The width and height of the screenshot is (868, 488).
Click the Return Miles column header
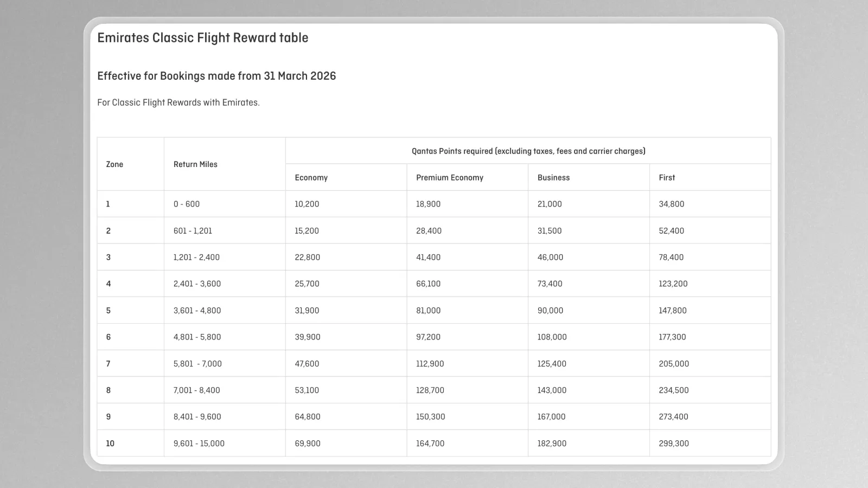coord(225,164)
